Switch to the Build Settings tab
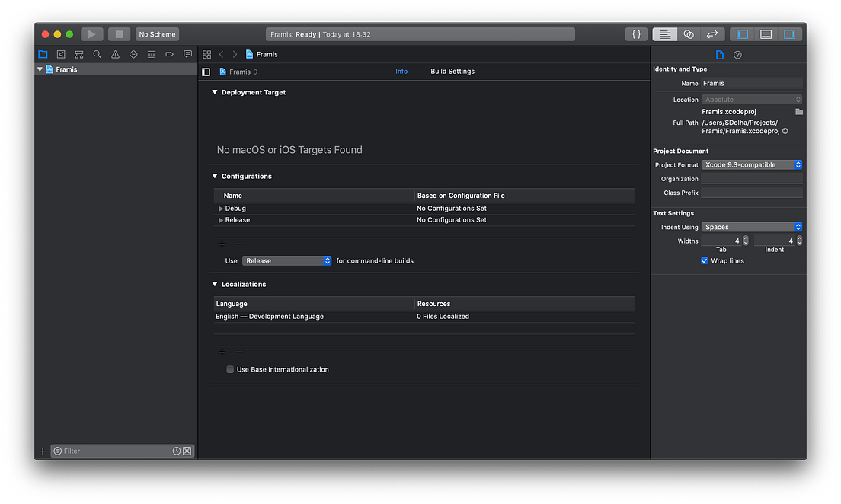841x504 pixels. 452,71
